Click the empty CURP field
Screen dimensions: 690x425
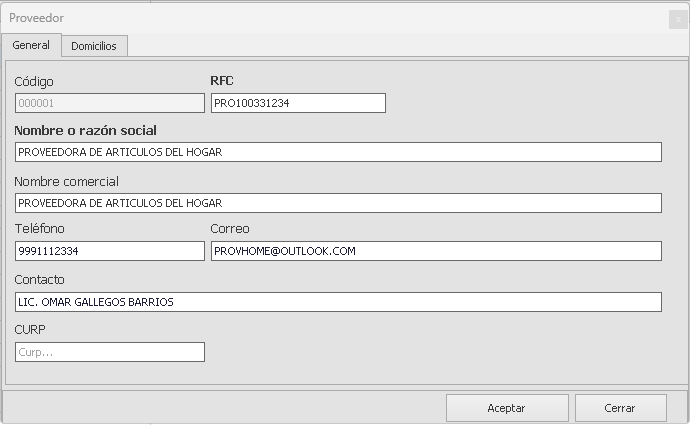pyautogui.click(x=110, y=352)
